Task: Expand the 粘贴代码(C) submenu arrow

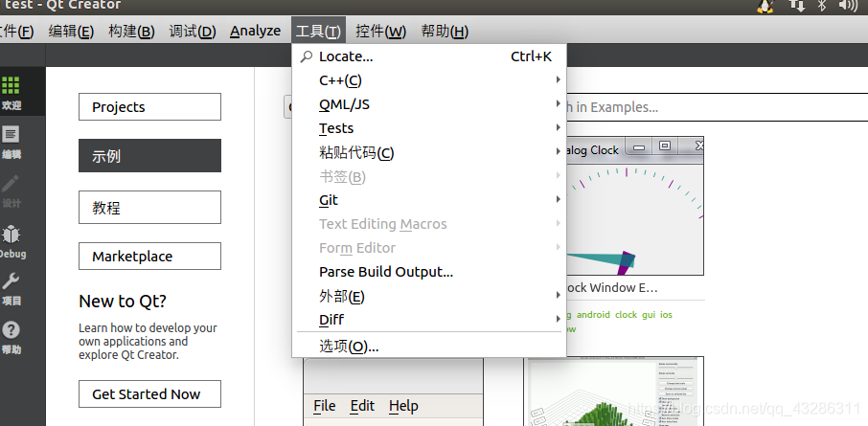Action: point(558,151)
